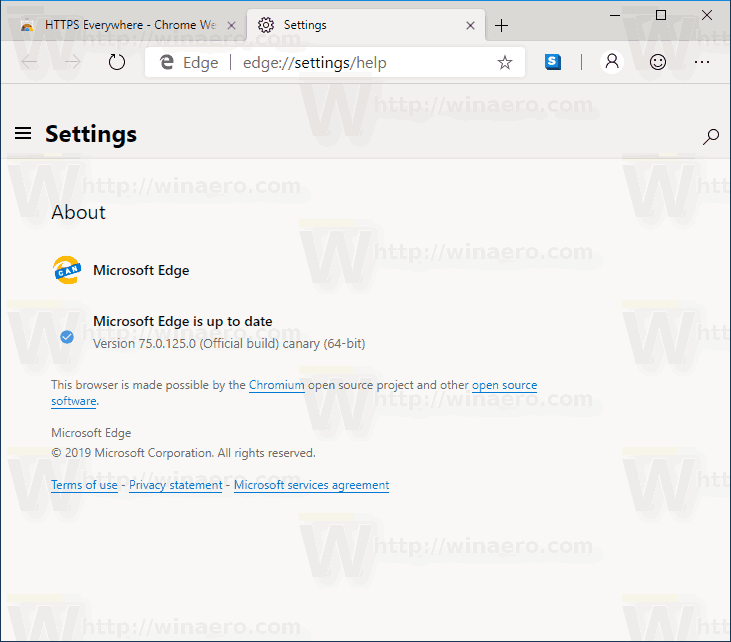This screenshot has width=731, height=642.
Task: Open the Chromium link
Action: (276, 385)
